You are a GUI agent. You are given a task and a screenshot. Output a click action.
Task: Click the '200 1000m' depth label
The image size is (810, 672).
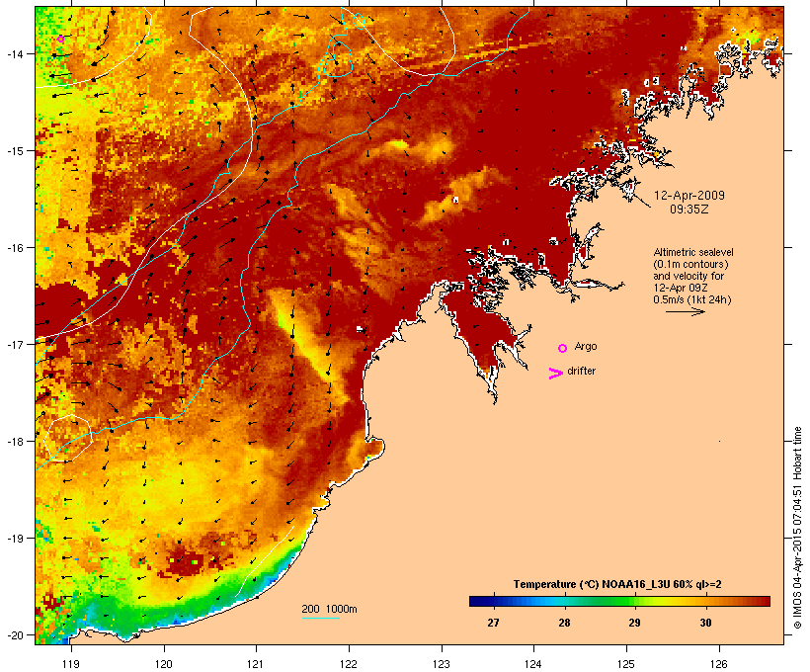tap(329, 609)
